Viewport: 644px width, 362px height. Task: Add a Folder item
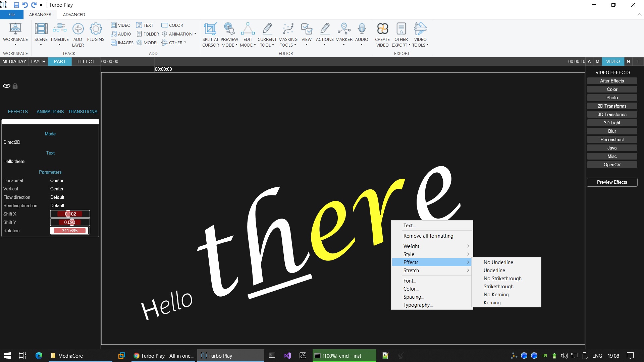pos(148,34)
